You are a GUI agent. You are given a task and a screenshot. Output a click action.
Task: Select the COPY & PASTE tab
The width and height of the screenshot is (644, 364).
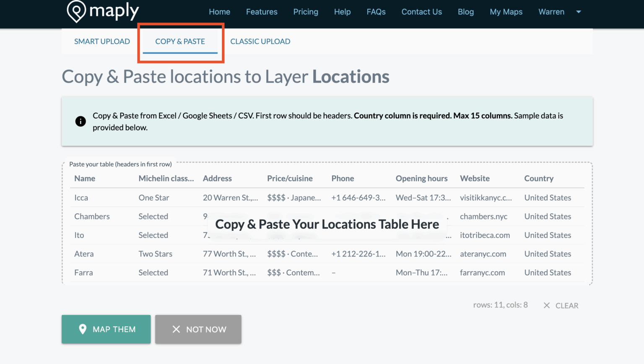[180, 41]
